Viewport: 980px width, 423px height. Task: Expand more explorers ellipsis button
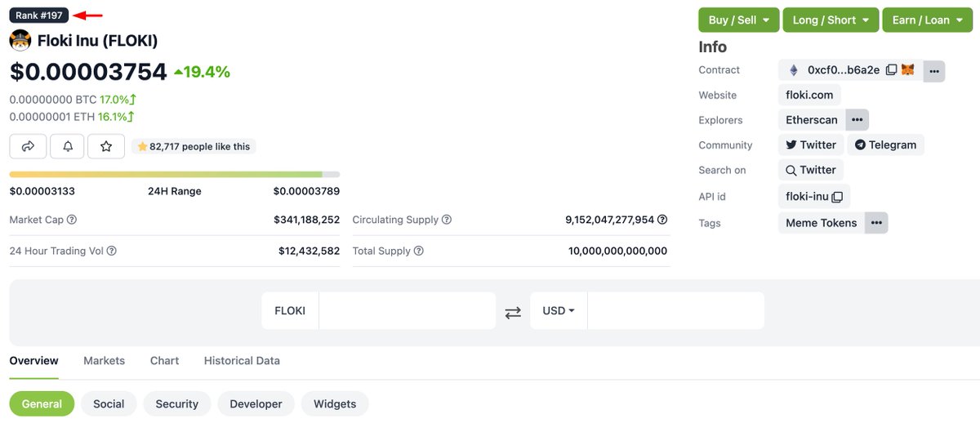(x=857, y=120)
